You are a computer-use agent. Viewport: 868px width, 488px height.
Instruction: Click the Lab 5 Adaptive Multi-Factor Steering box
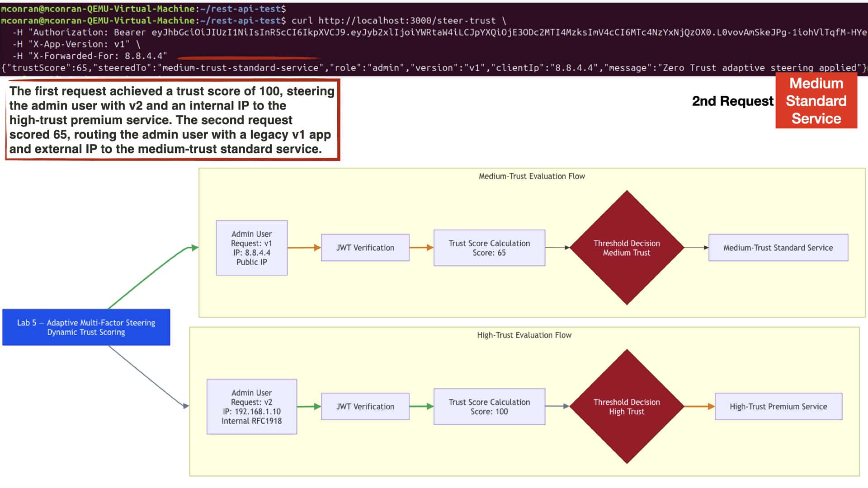coord(86,327)
